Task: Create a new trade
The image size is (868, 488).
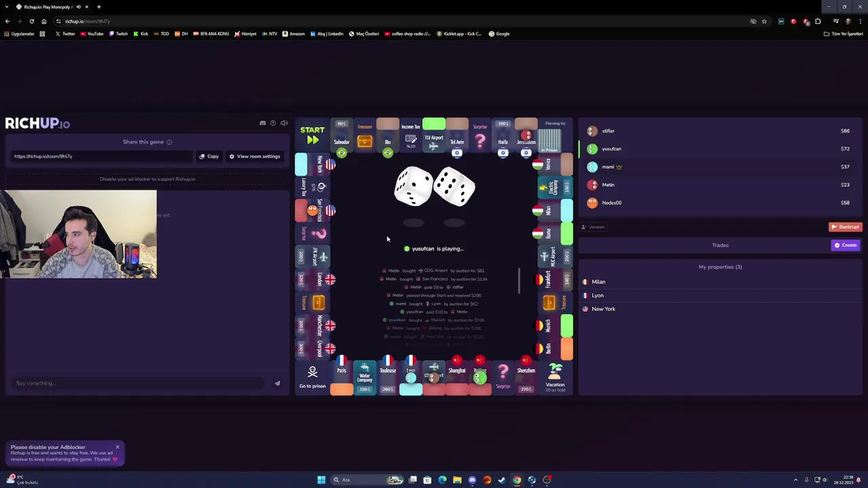Action: click(846, 245)
